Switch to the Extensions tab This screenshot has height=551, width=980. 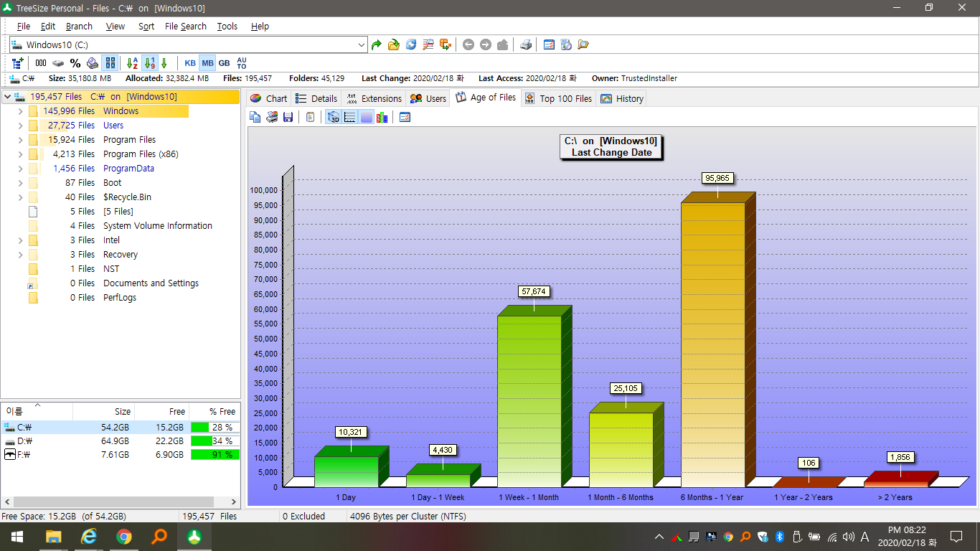tap(374, 98)
